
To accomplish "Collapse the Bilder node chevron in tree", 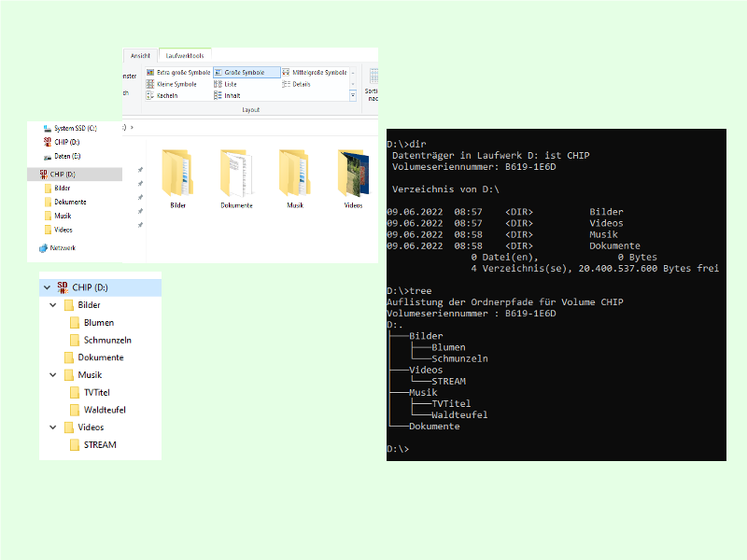I will click(x=53, y=305).
